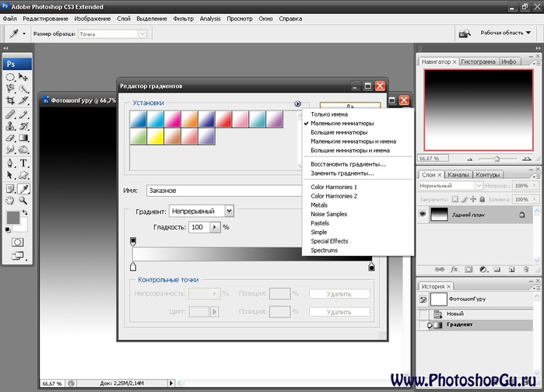Viewport: 544px width, 392px height.
Task: Switch to the Каналы tab
Action: (458, 175)
